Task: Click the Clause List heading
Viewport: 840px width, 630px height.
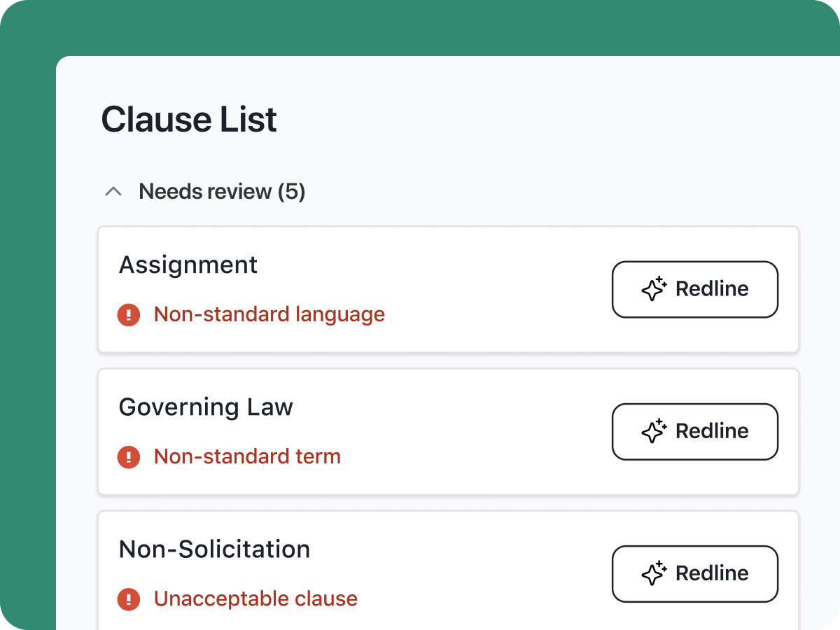Action: tap(189, 119)
